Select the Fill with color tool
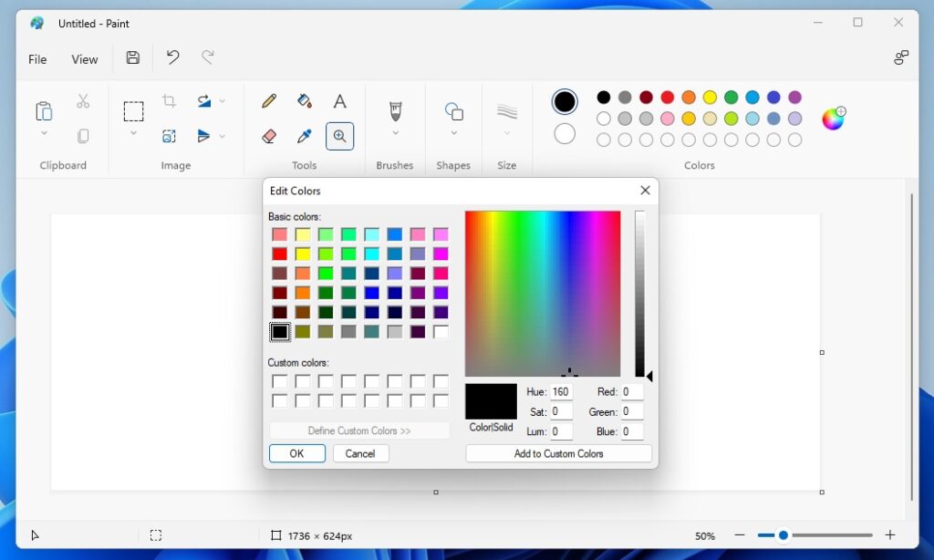This screenshot has height=560, width=934. (x=304, y=100)
